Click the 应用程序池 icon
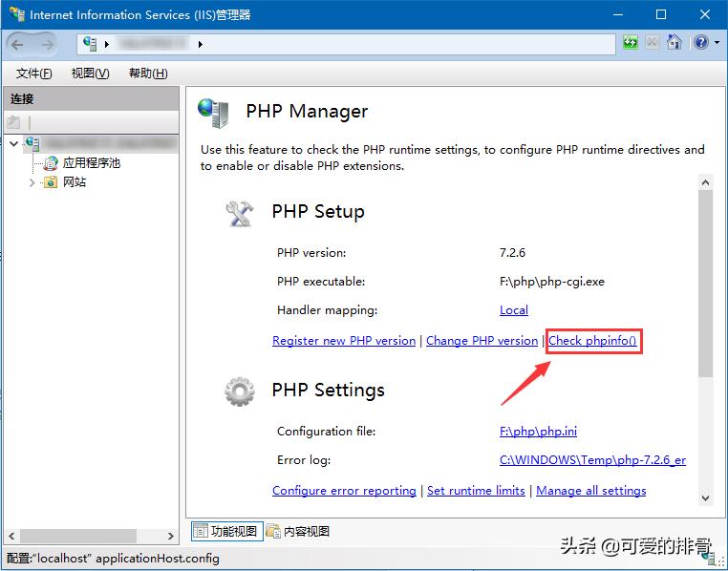The image size is (728, 571). click(51, 163)
